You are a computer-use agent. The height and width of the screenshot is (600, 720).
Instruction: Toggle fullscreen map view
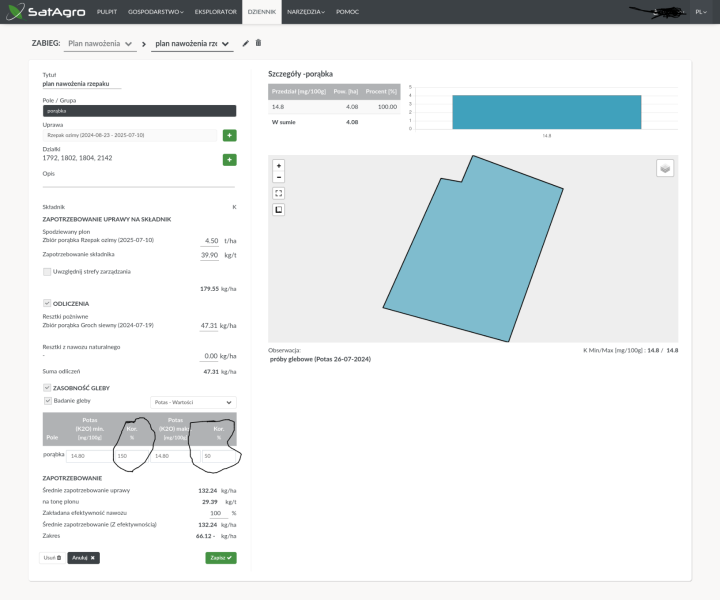pyautogui.click(x=278, y=193)
